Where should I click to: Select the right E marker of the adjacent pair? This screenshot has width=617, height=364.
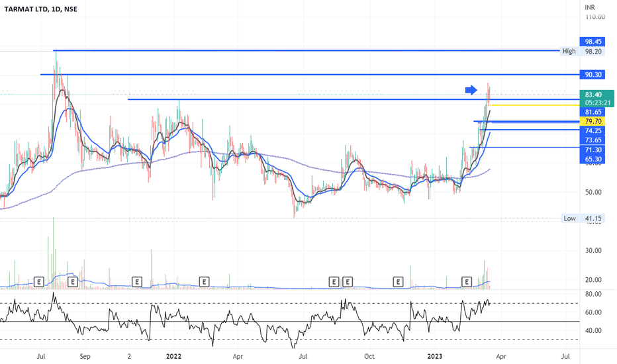[347, 282]
